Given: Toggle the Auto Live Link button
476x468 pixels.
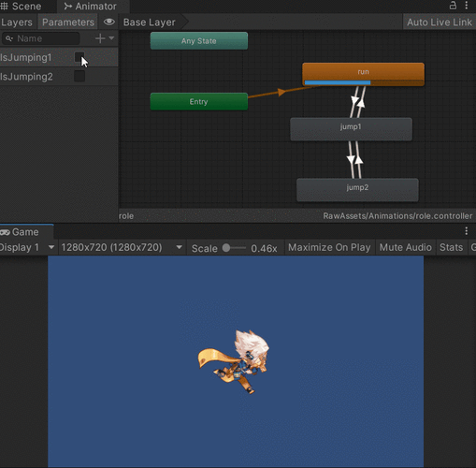Looking at the screenshot, I should (439, 22).
